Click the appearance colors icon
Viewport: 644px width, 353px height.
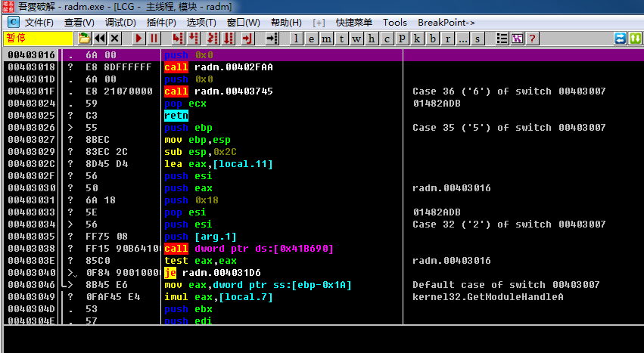coord(517,39)
